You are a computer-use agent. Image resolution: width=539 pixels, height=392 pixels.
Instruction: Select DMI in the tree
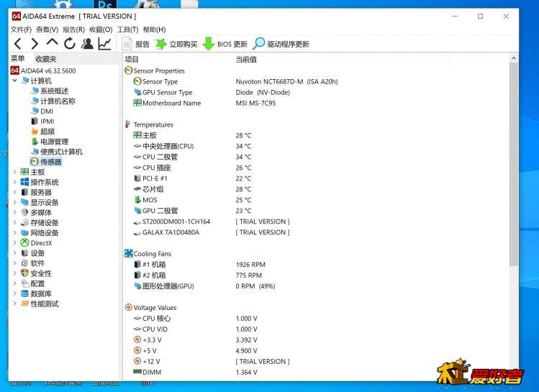click(42, 111)
